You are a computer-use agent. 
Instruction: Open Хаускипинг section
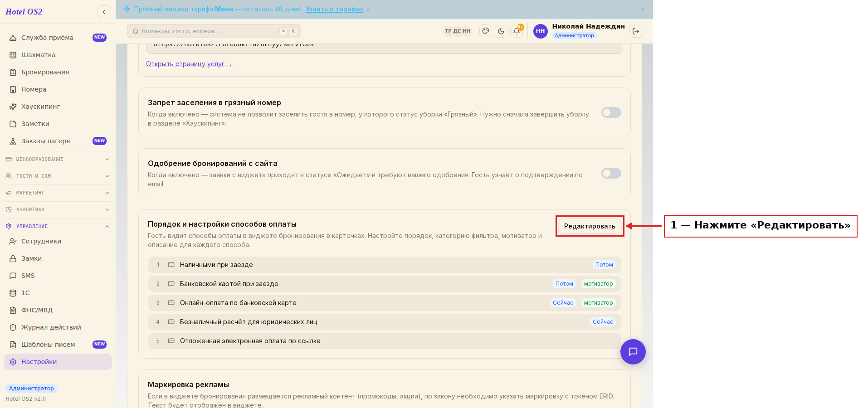[x=58, y=107]
